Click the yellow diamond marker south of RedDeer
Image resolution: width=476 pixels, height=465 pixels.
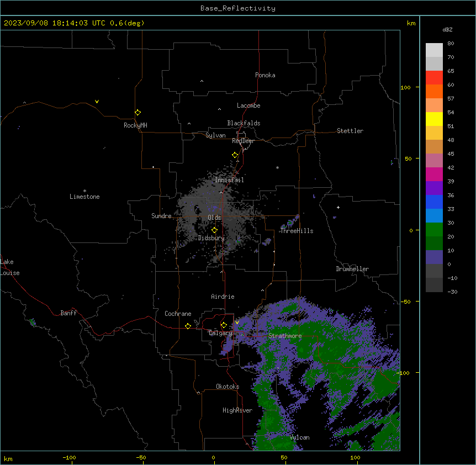235,155
